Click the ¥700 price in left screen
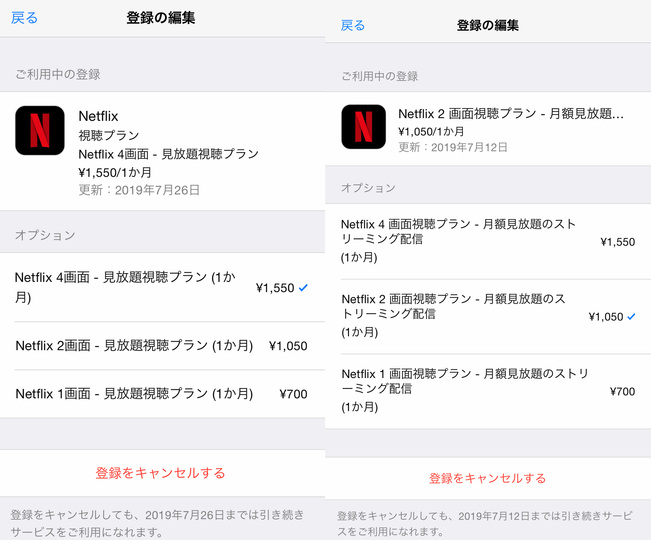The image size is (651, 540). pyautogui.click(x=294, y=394)
